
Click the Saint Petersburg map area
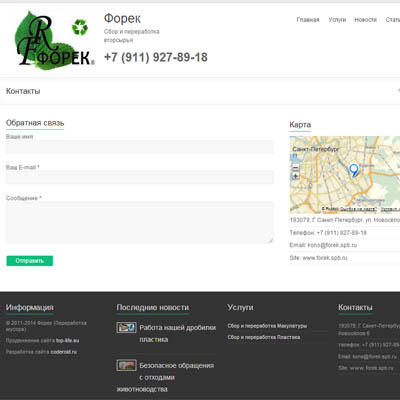345,175
